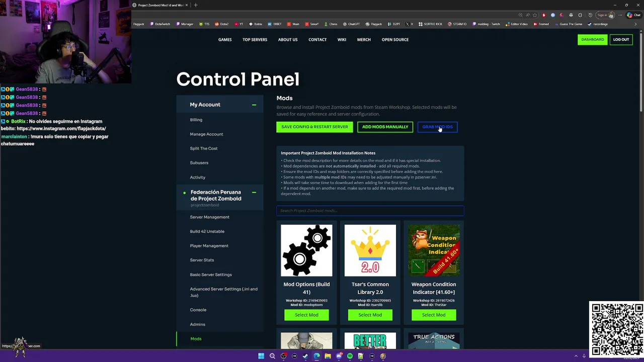Open ChatGPT bookmark
The image size is (644, 362).
point(352,24)
